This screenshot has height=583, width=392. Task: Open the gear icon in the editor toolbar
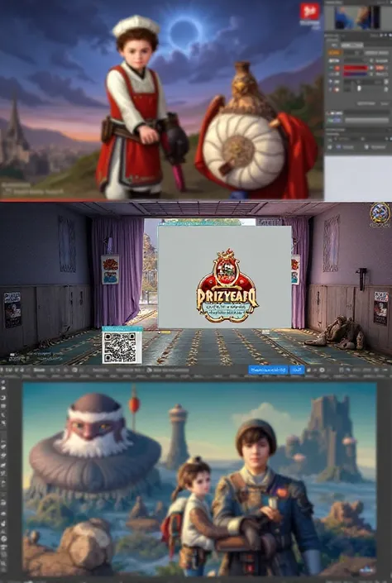pos(322,370)
